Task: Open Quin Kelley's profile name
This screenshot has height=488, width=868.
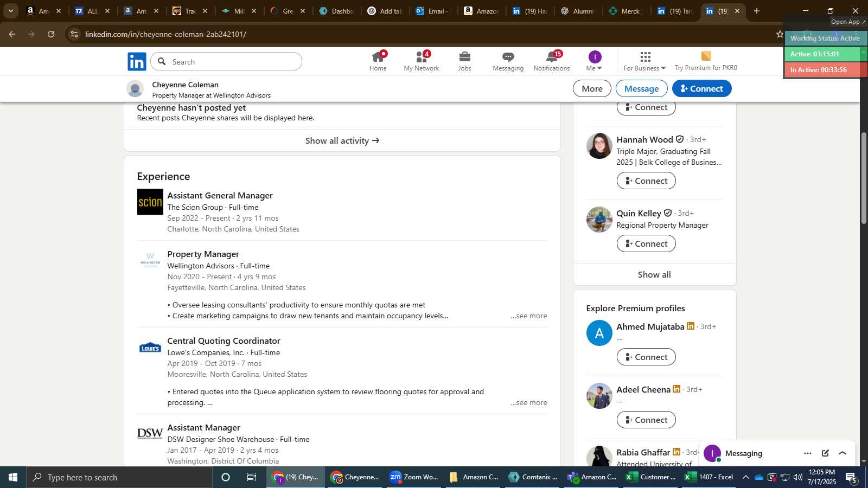Action: point(639,213)
